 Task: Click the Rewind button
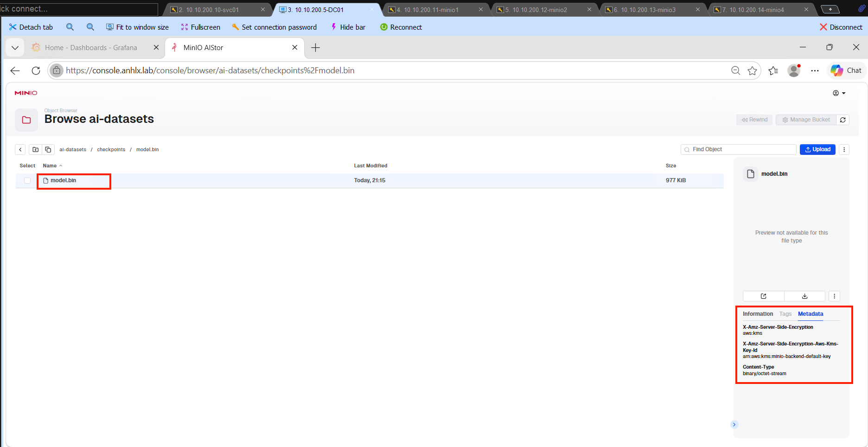click(754, 120)
